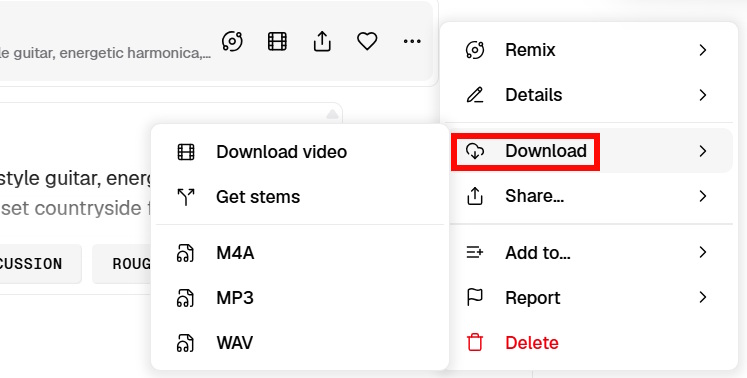This screenshot has height=378, width=747.
Task: Select Download video from submenu
Action: click(x=300, y=152)
